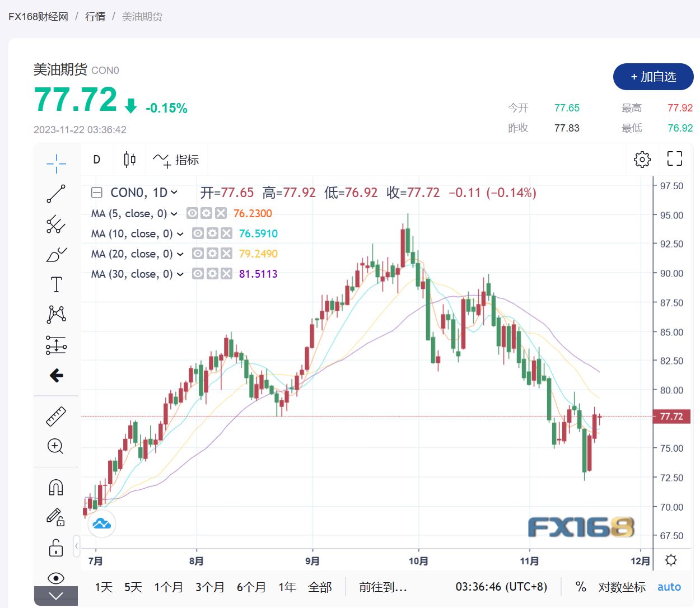Open the CON0, 1D symbol dropdown
This screenshot has width=700, height=608.
coord(174,193)
